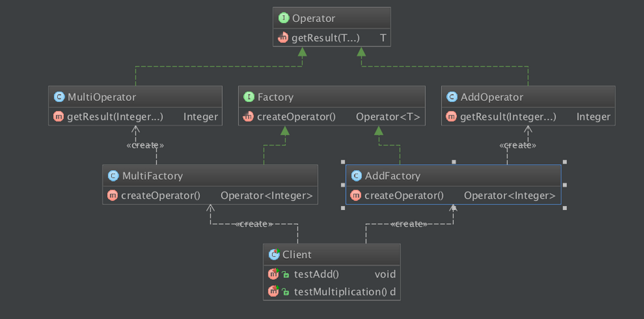Click the MultiOperator class icon
644x319 pixels.
pos(59,97)
